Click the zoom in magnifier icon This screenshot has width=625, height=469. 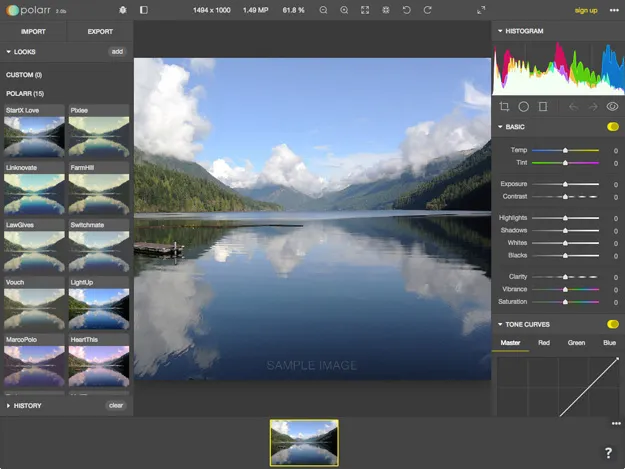[x=344, y=10]
